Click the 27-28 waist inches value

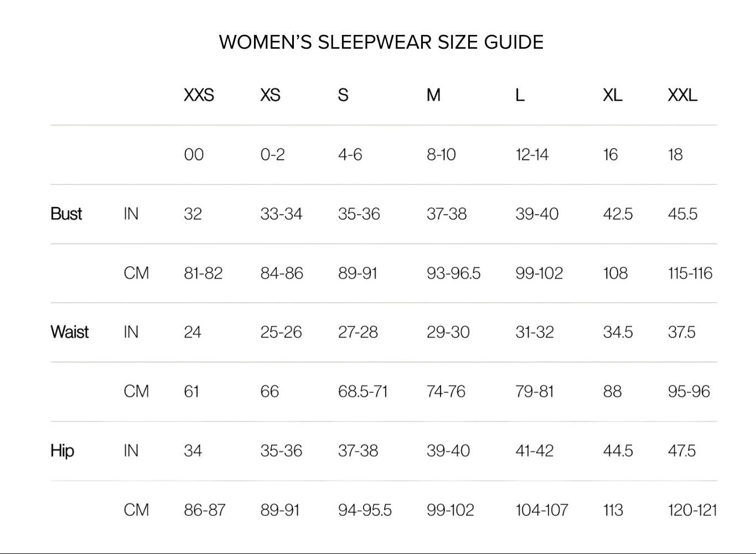click(358, 332)
